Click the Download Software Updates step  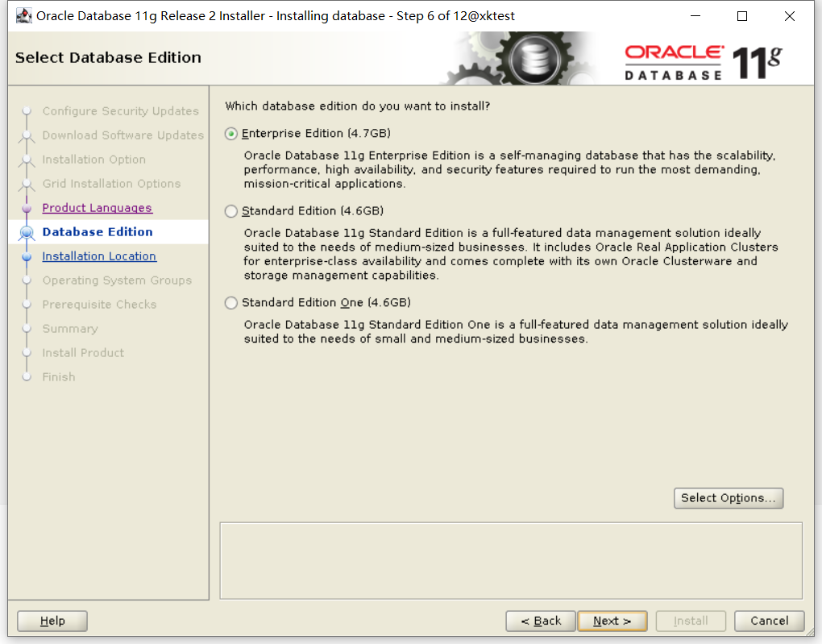[x=122, y=135]
